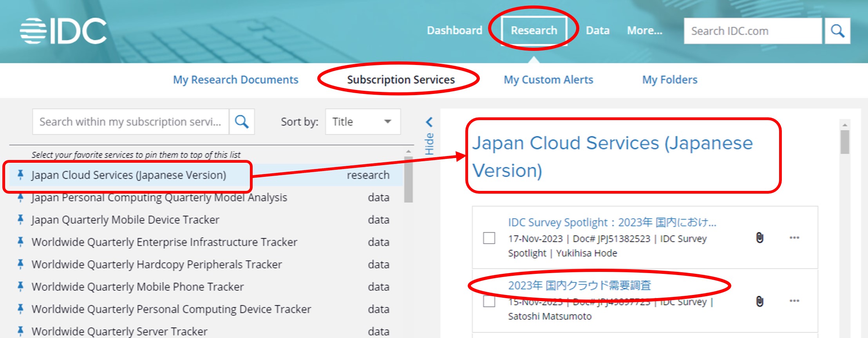The image size is (868, 338).
Task: Toggle pin for Worldwide Quarterly Mobile Phone Tracker
Action: coord(20,286)
